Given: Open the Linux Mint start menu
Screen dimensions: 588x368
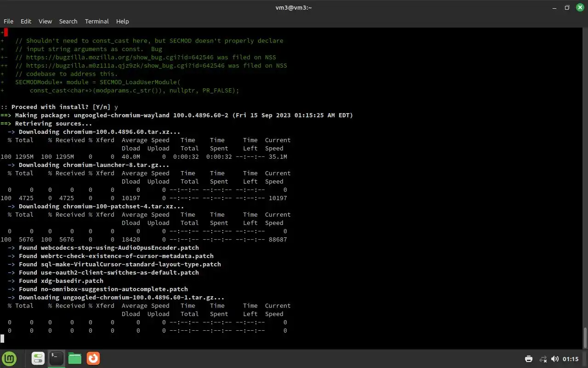Looking at the screenshot, I should pos(9,358).
